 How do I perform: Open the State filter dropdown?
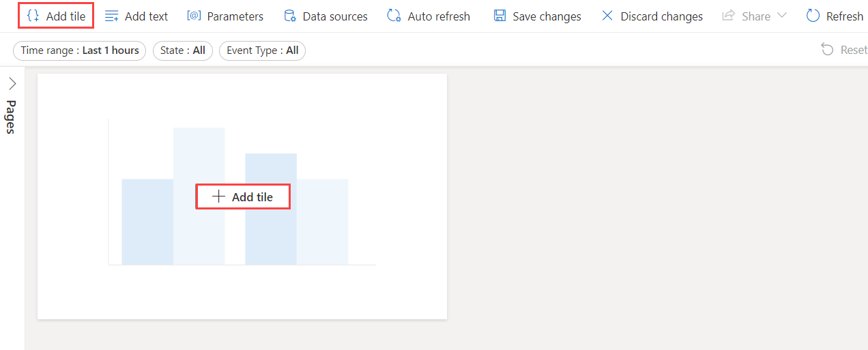[183, 50]
